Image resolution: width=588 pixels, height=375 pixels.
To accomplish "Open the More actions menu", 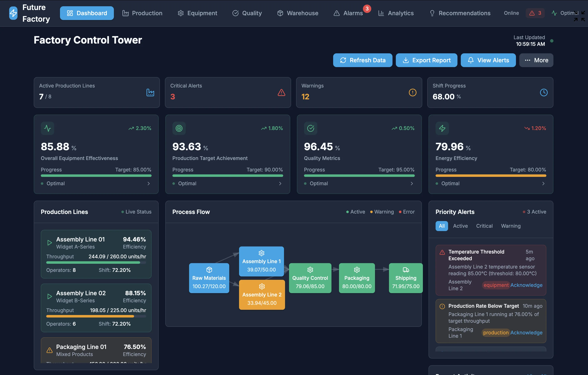I will [536, 60].
